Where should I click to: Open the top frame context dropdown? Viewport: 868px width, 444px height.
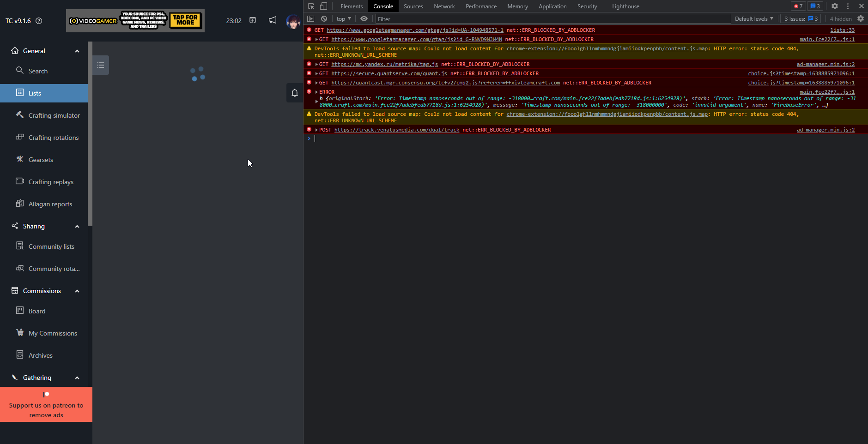(x=342, y=18)
